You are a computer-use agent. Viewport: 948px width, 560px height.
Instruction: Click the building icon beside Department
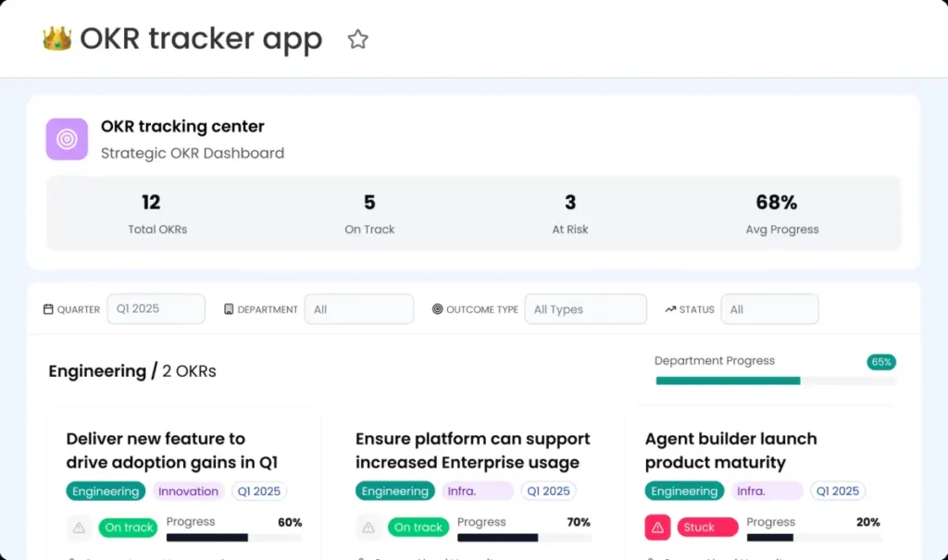click(x=229, y=309)
